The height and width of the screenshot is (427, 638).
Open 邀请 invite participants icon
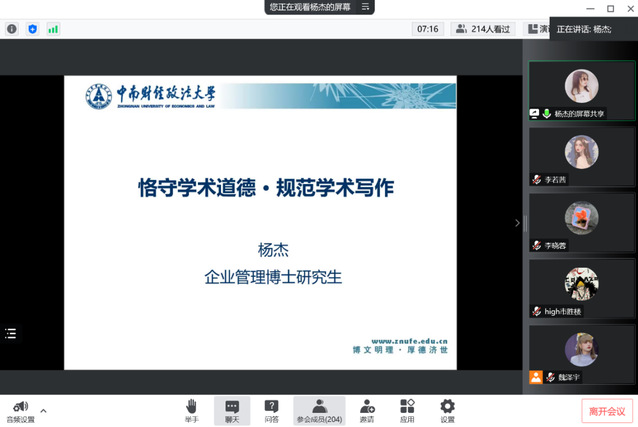pos(367,409)
